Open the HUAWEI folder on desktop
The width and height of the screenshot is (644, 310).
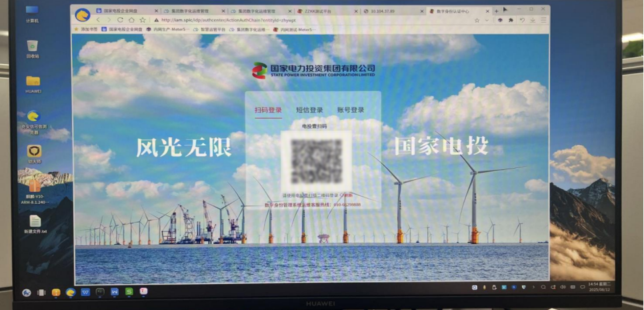coord(33,84)
